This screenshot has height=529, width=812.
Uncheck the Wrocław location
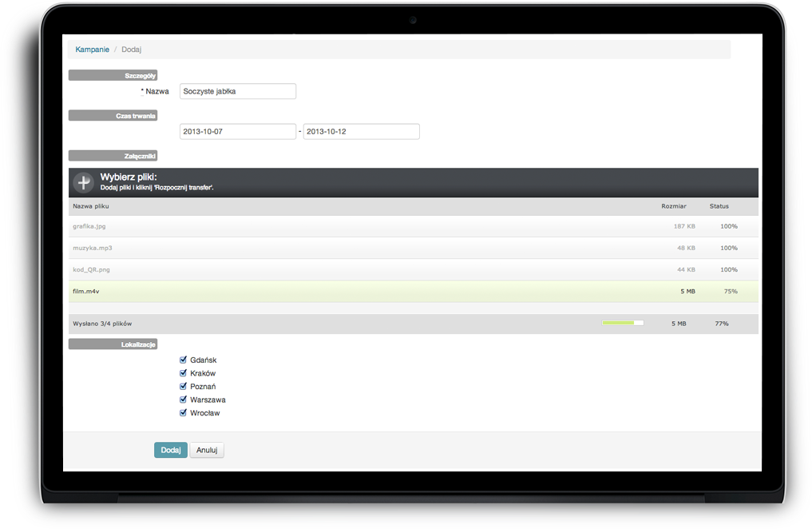(184, 413)
